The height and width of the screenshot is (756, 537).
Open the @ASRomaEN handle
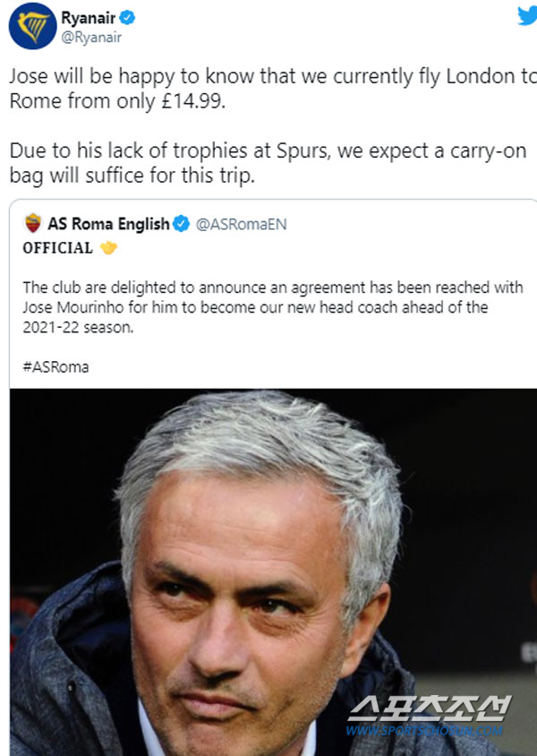click(241, 224)
